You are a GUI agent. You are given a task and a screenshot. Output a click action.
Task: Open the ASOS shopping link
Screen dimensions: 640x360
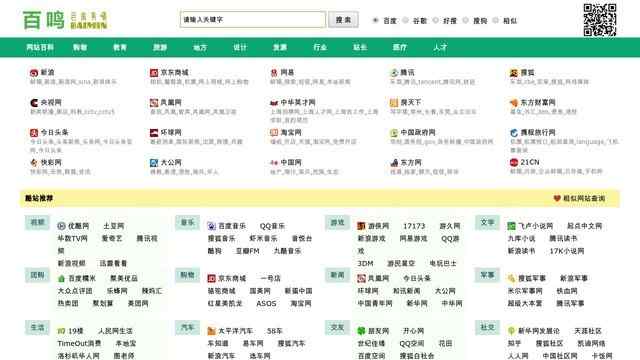[x=266, y=304]
